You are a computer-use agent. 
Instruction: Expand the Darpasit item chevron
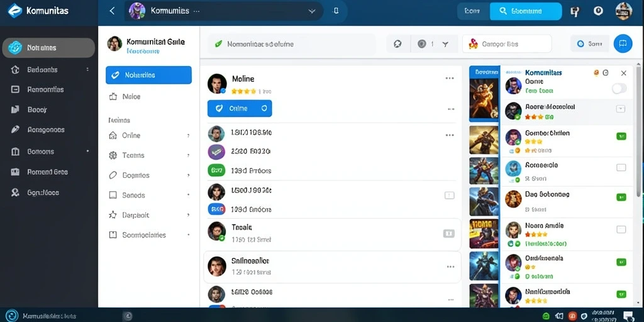(x=188, y=215)
